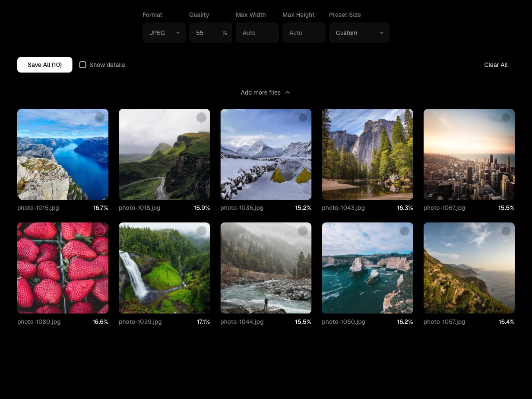The image size is (532, 399).
Task: Expand the Add more files section
Action: [x=266, y=92]
